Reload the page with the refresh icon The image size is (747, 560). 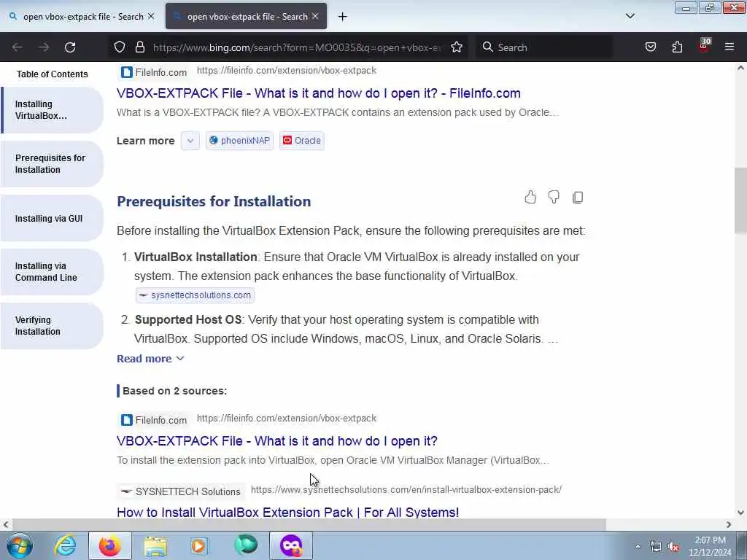coord(70,47)
